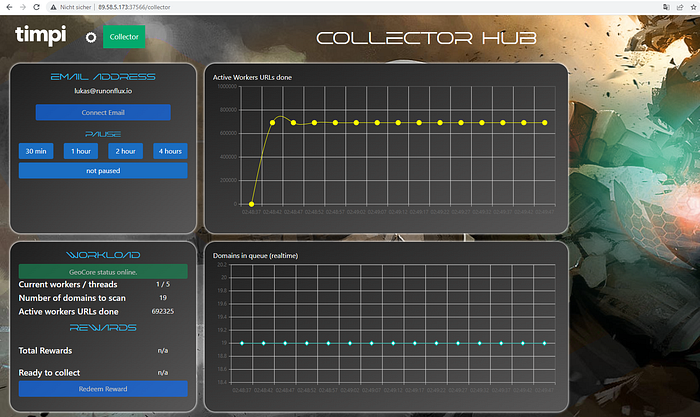The width and height of the screenshot is (700, 417).
Task: Reload the page with refresh icon
Action: pyautogui.click(x=37, y=7)
